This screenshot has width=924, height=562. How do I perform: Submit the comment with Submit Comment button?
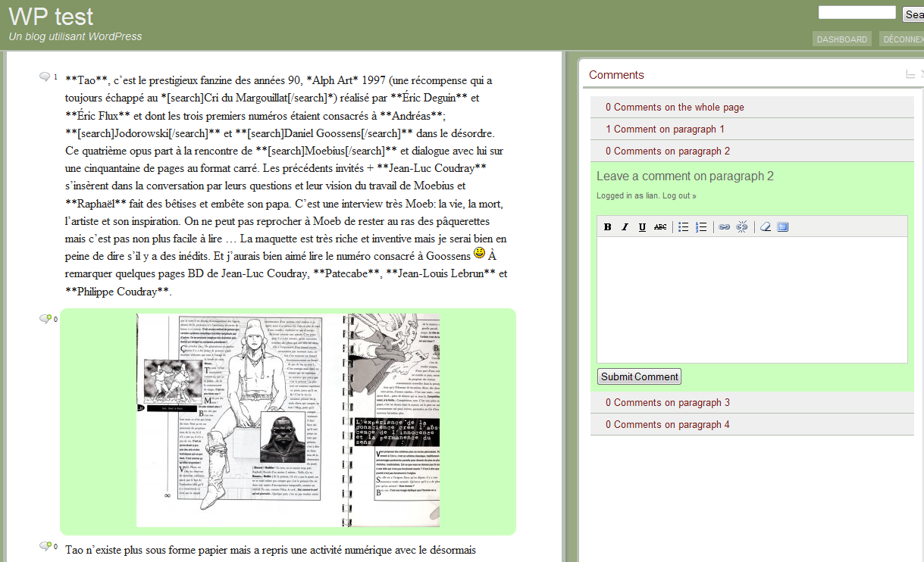640,376
